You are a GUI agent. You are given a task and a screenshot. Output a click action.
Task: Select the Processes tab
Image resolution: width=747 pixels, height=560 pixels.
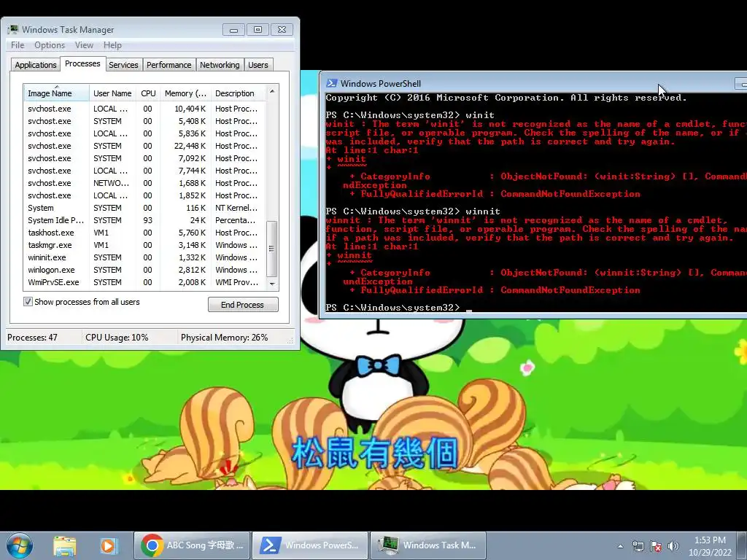82,64
